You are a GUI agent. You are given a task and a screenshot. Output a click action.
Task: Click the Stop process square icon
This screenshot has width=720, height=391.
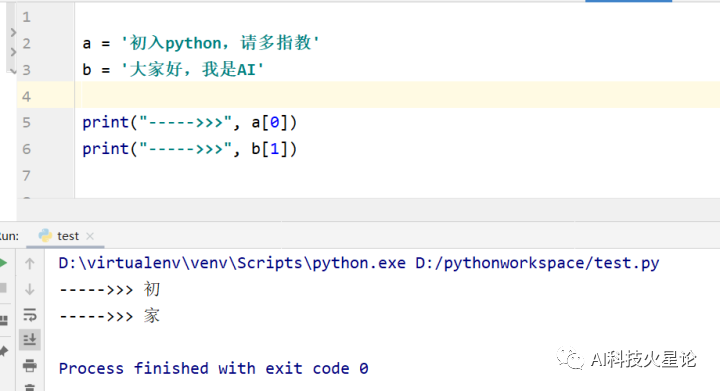pyautogui.click(x=2, y=288)
